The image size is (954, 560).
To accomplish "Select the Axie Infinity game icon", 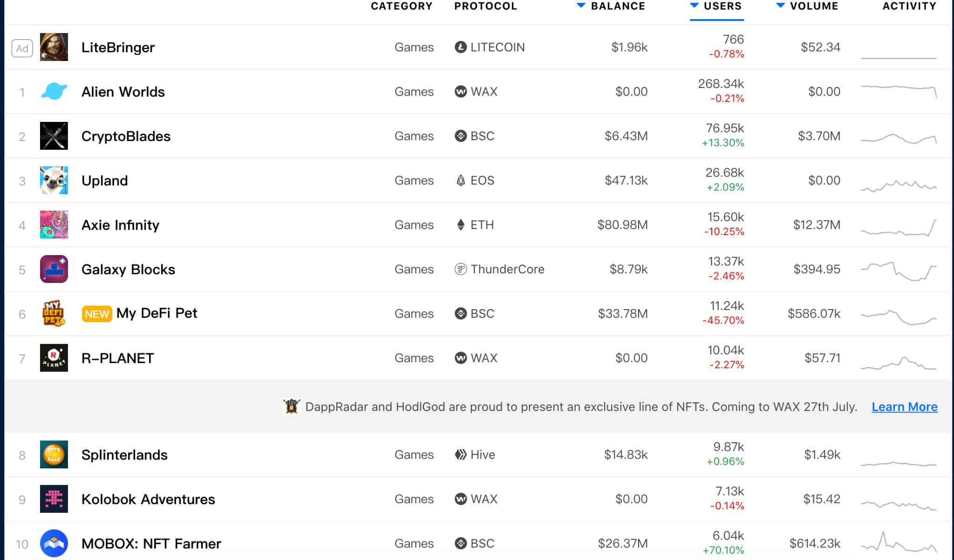I will pos(54,225).
